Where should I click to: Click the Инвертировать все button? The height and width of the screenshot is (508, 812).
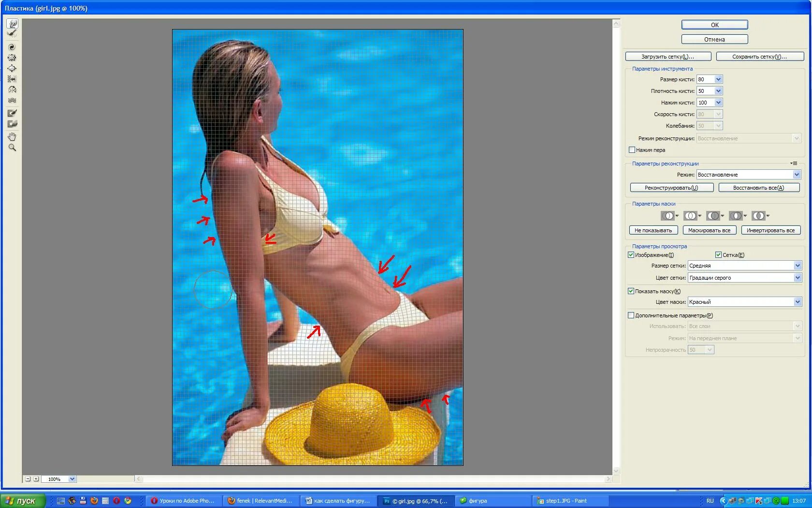(x=770, y=230)
